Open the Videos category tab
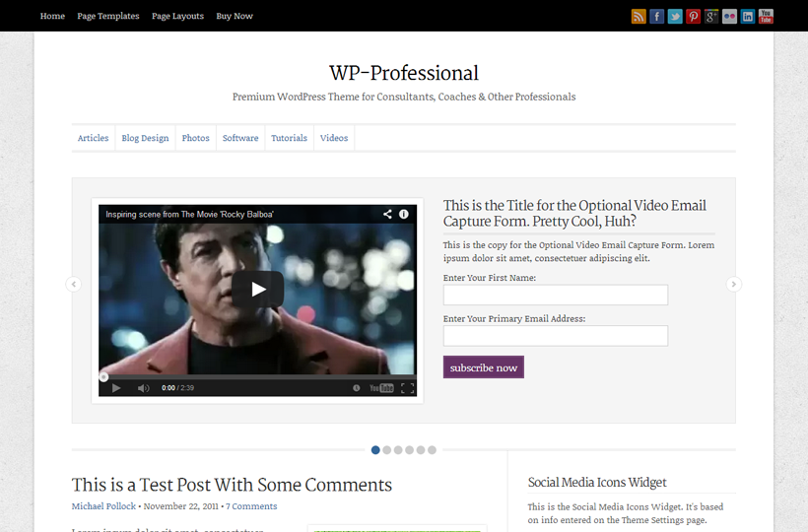 pos(334,138)
